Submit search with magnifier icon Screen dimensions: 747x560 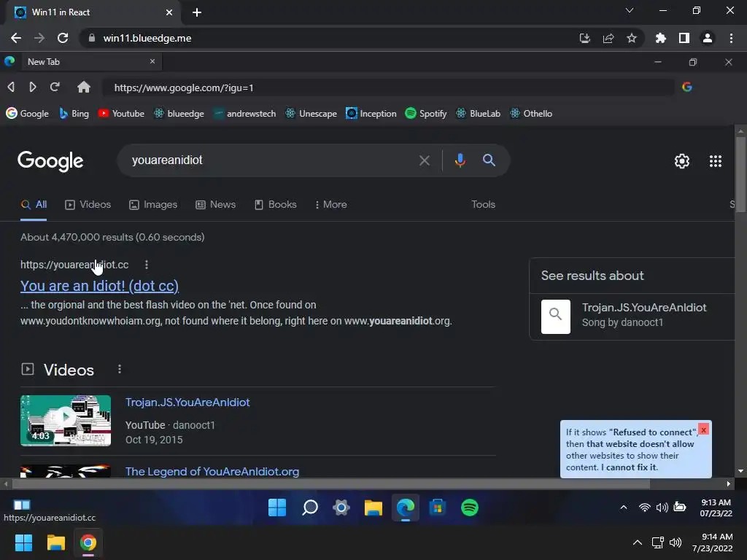click(x=489, y=160)
